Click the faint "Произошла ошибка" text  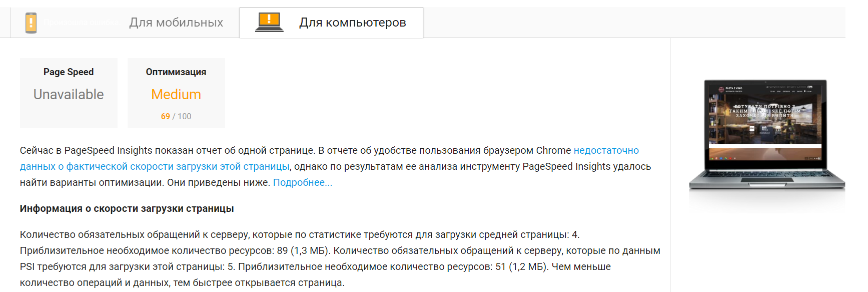[x=80, y=23]
